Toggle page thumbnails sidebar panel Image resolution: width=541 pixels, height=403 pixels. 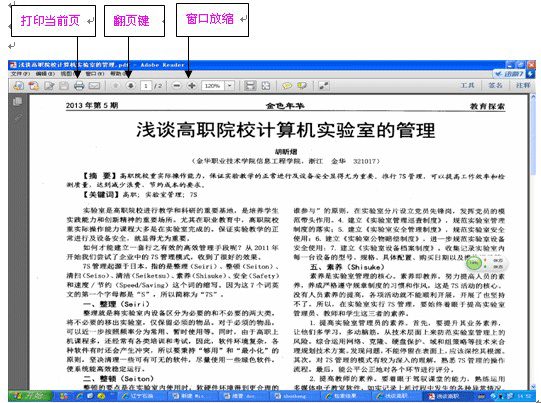click(18, 101)
